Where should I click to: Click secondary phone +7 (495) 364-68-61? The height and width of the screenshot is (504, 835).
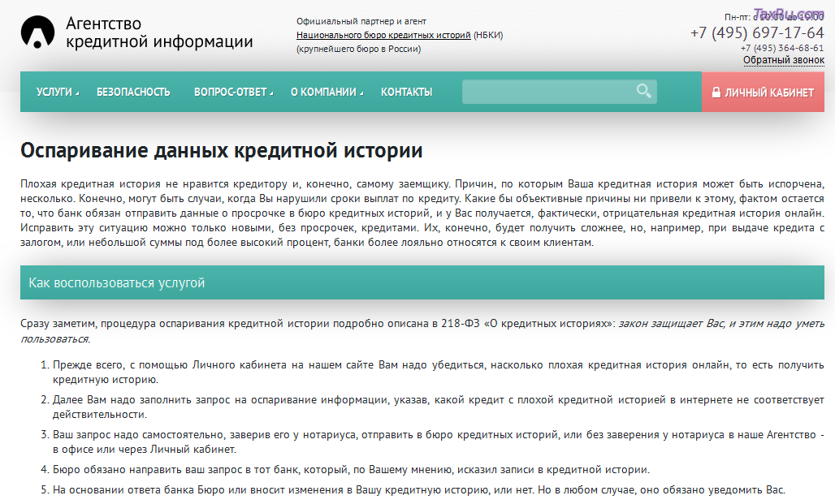782,48
